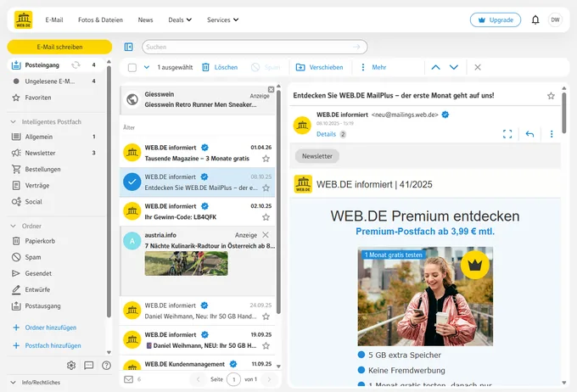The height and width of the screenshot is (392, 577).
Task: Star the 19.09.25 email
Action: [x=266, y=345]
